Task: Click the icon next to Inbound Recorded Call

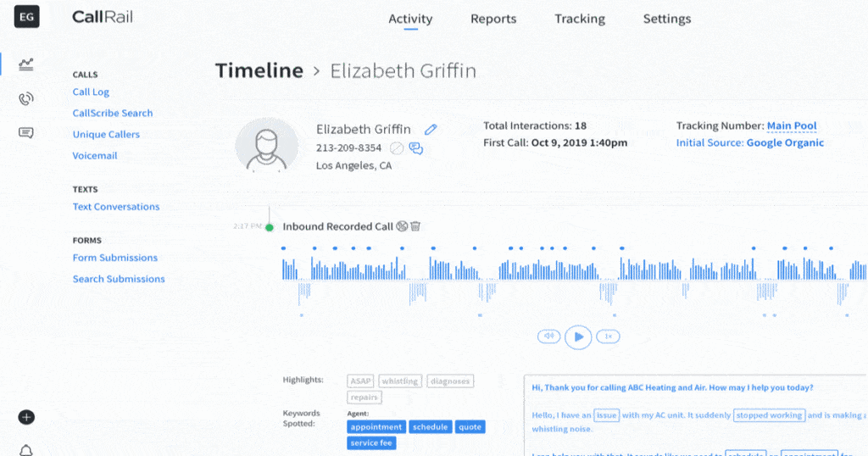Action: point(402,225)
